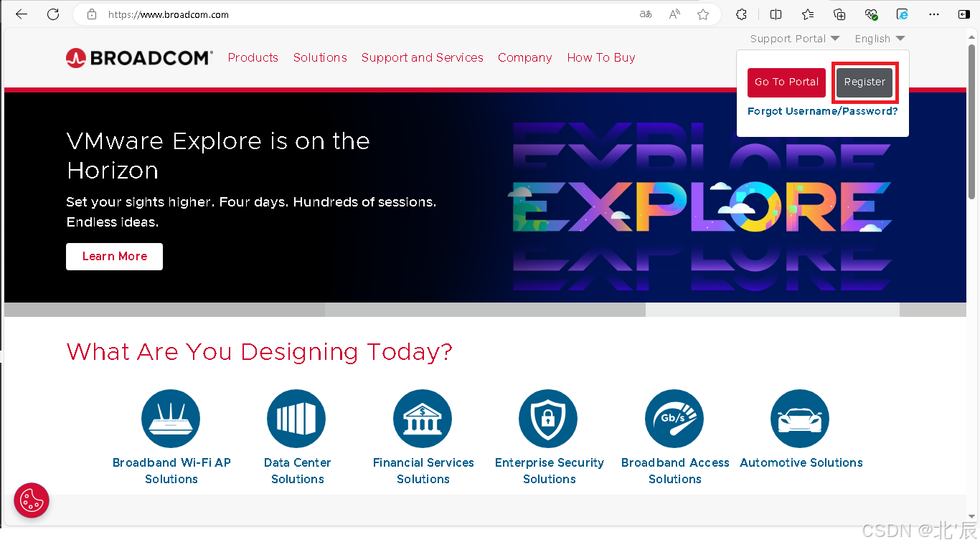The image size is (980, 547).
Task: Reload the page with refresh icon
Action: point(53,14)
